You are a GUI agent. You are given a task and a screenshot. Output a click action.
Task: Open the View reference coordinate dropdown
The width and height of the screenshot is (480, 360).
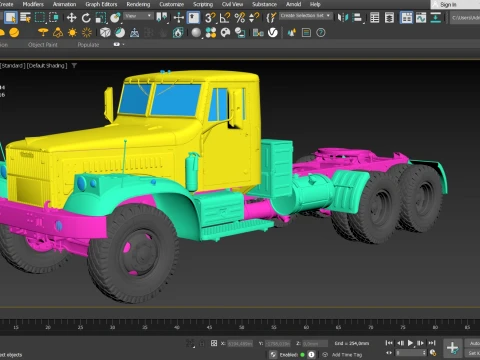(138, 16)
